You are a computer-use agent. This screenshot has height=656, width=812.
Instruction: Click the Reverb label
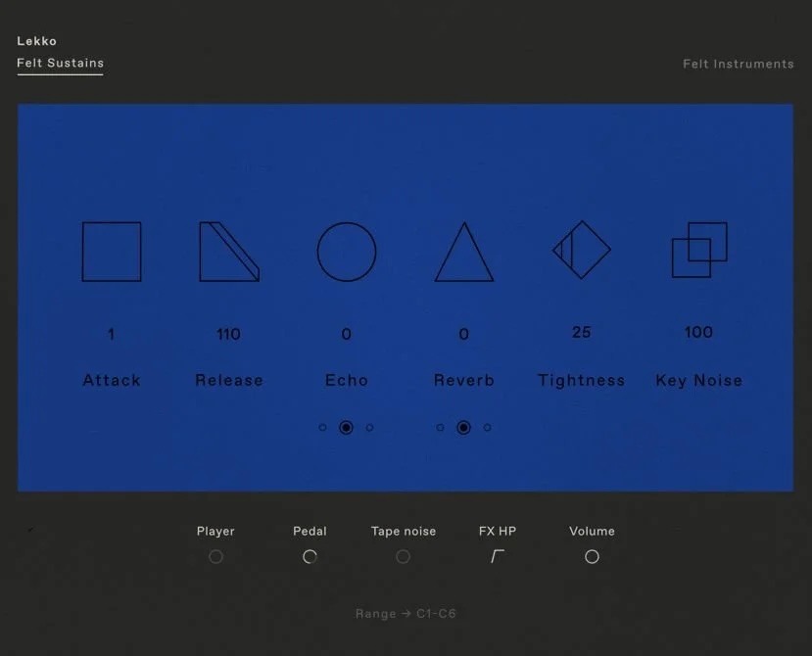coord(464,380)
